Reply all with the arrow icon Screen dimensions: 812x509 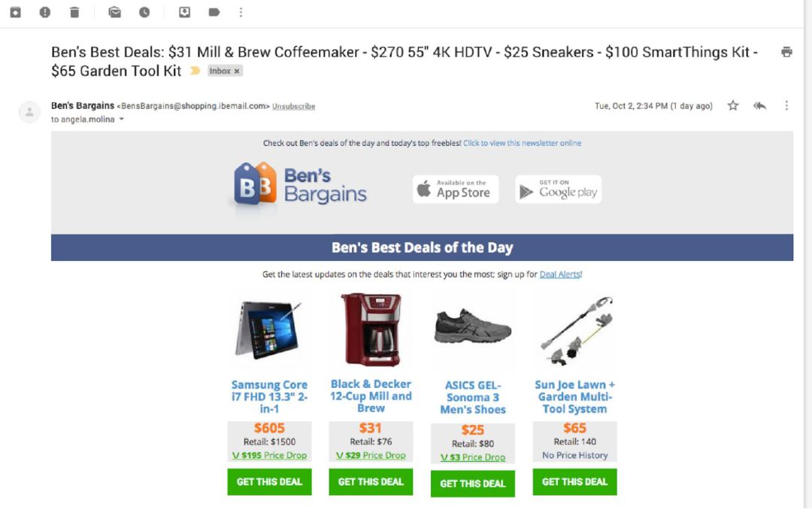pos(760,106)
